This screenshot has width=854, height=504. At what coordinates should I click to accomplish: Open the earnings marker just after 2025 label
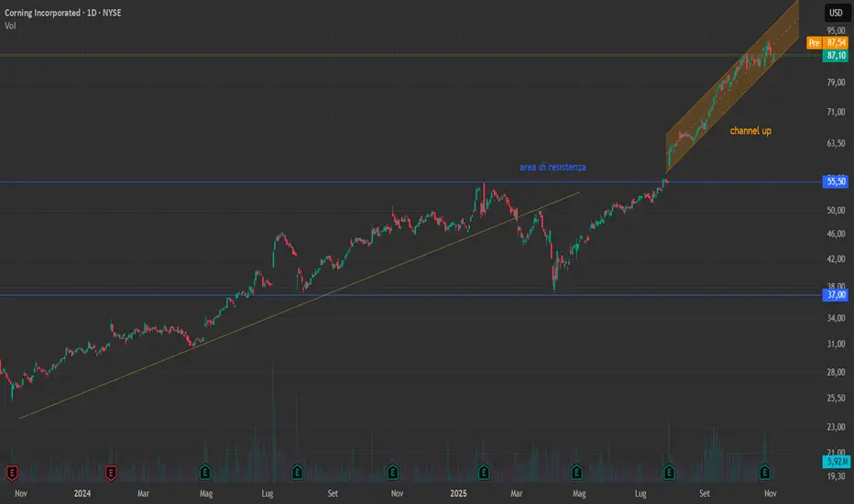484,472
